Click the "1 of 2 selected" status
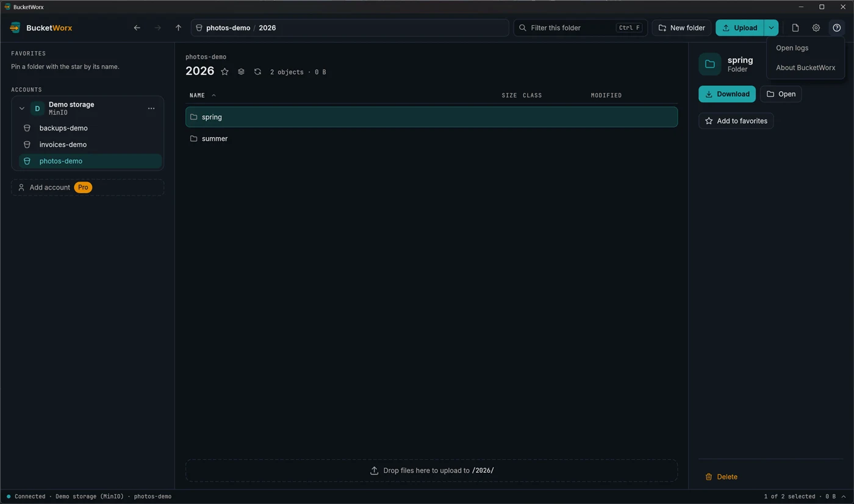The image size is (854, 504). (x=789, y=497)
